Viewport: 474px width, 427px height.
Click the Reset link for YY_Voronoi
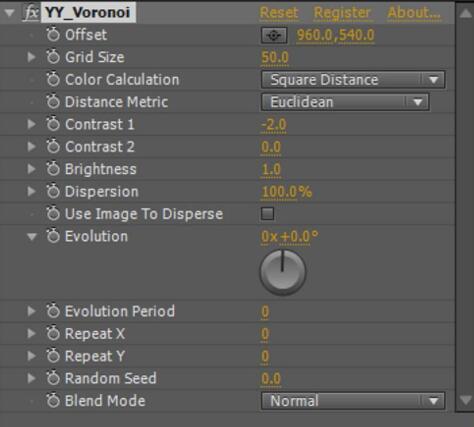[x=279, y=13]
